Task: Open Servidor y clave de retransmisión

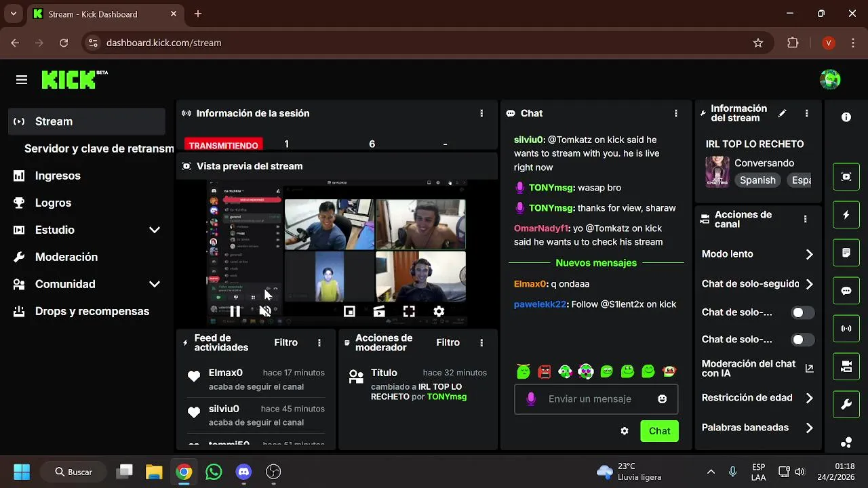Action: click(x=99, y=148)
